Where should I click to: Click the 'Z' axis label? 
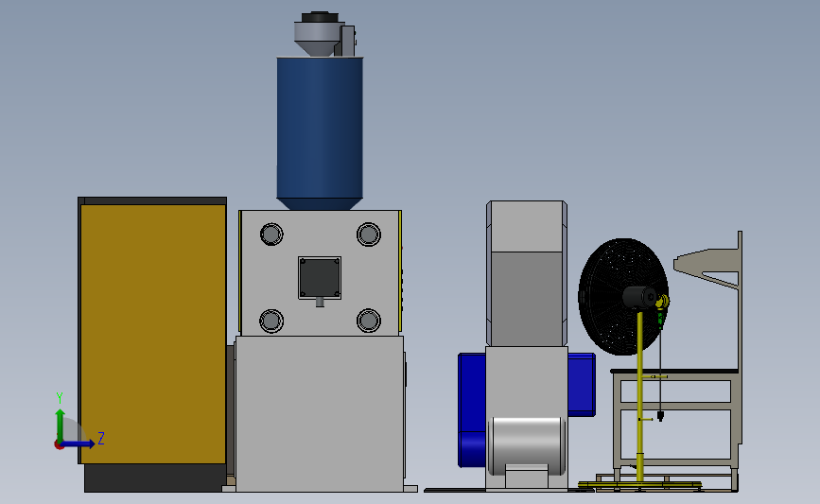[x=101, y=438]
